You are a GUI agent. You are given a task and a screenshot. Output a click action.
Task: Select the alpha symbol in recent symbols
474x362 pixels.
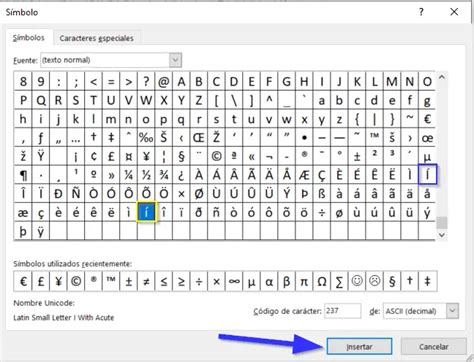tap(269, 282)
